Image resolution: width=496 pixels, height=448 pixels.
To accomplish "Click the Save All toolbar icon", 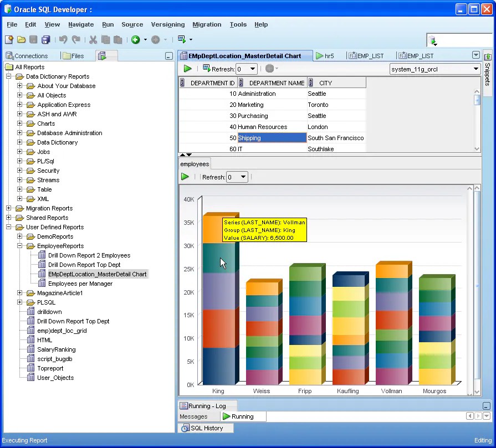I will point(45,39).
